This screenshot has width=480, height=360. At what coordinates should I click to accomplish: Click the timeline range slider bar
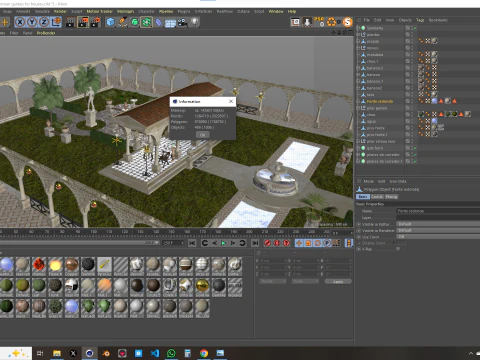[x=79, y=243]
